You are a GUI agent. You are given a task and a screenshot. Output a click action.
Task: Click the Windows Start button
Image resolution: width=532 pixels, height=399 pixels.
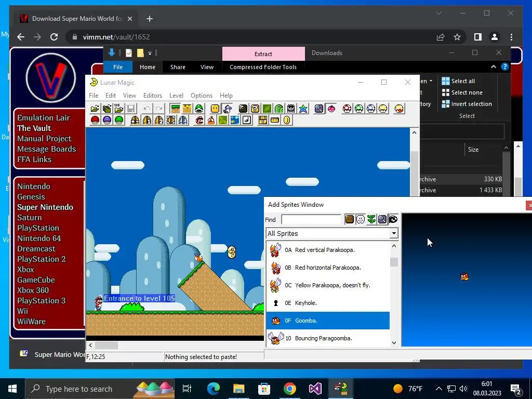12,389
